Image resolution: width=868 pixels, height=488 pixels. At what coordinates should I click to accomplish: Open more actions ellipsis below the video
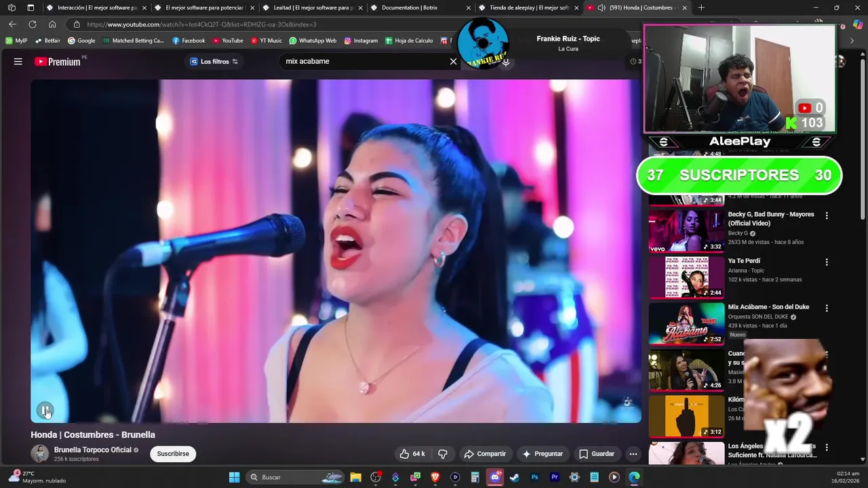(633, 454)
